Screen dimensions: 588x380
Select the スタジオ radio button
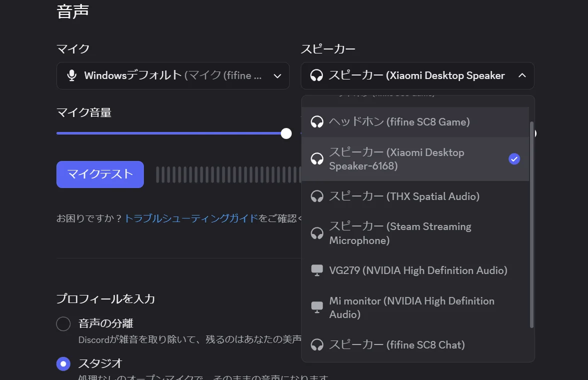point(63,364)
